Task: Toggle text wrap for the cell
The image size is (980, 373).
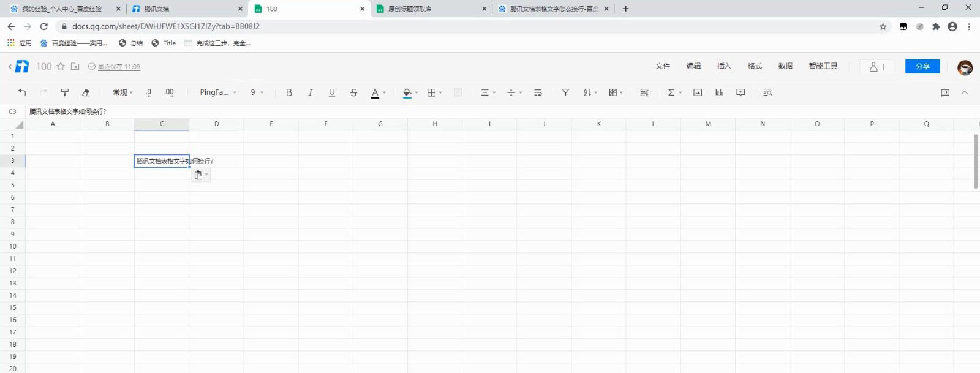Action: pos(538,92)
